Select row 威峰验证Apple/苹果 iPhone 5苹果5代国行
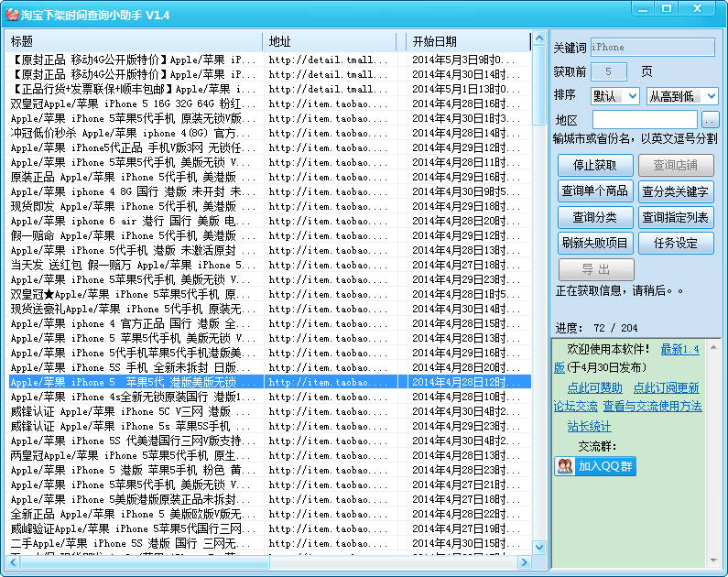The height and width of the screenshot is (577, 728). (270, 528)
